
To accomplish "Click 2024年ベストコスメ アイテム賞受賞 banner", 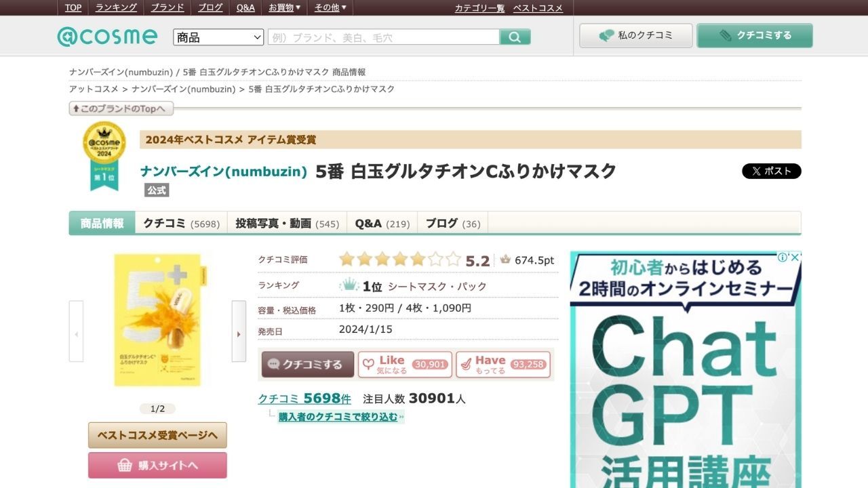I will [x=471, y=140].
